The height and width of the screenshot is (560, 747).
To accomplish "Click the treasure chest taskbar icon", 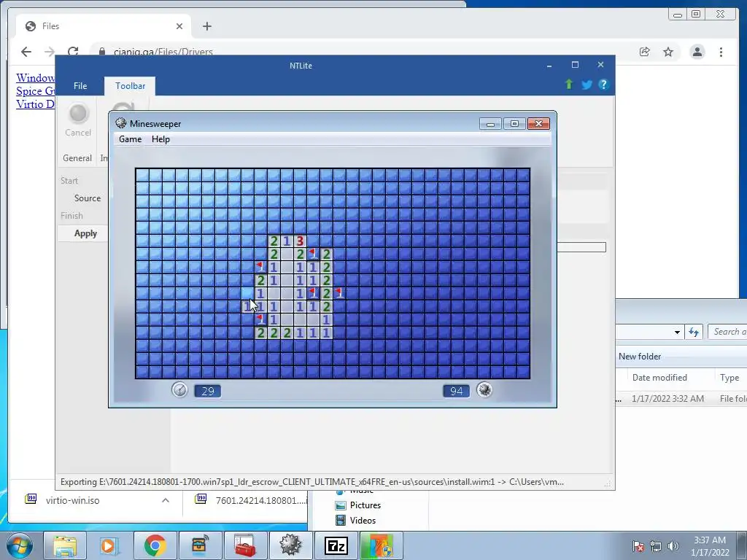I will [x=200, y=545].
